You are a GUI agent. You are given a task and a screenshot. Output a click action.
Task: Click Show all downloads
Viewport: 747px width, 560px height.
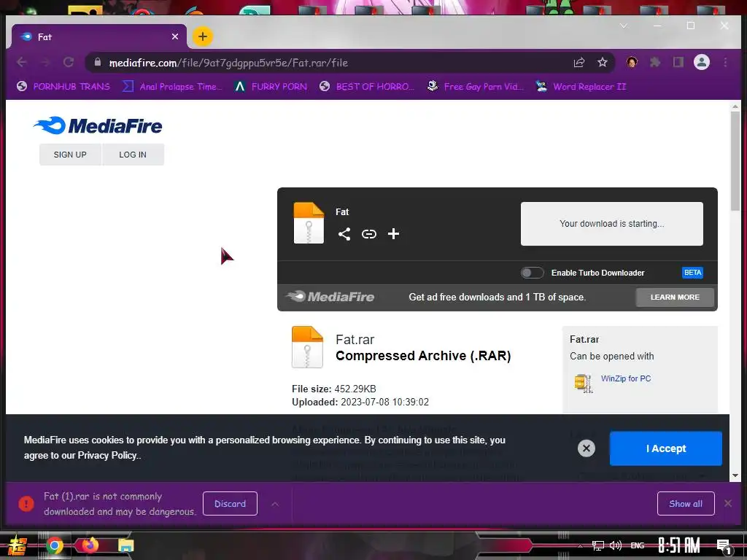coord(686,503)
